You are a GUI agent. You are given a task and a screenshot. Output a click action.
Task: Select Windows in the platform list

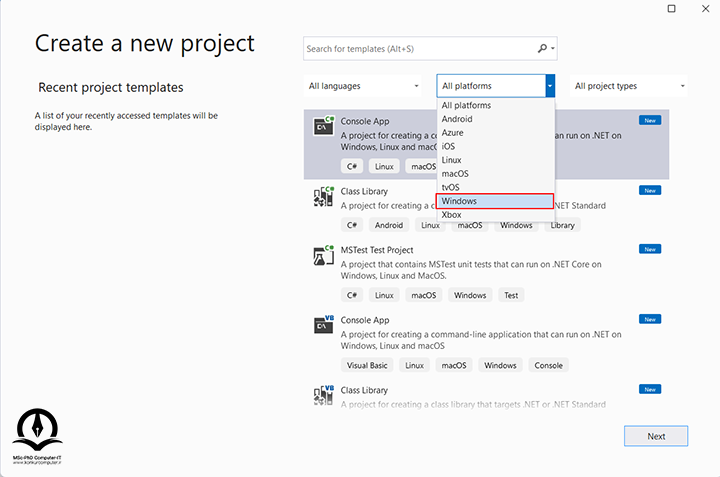click(x=495, y=201)
